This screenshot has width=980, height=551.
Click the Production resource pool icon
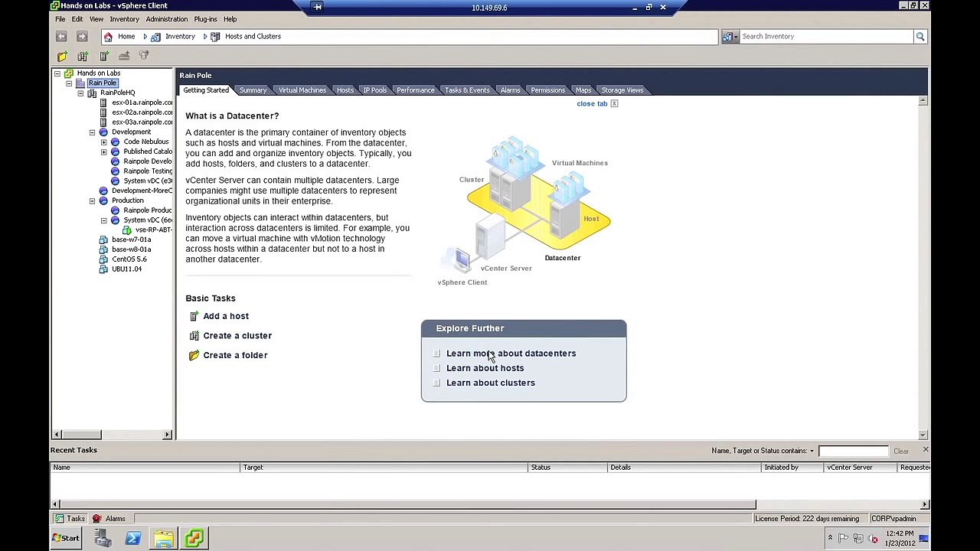coord(103,201)
